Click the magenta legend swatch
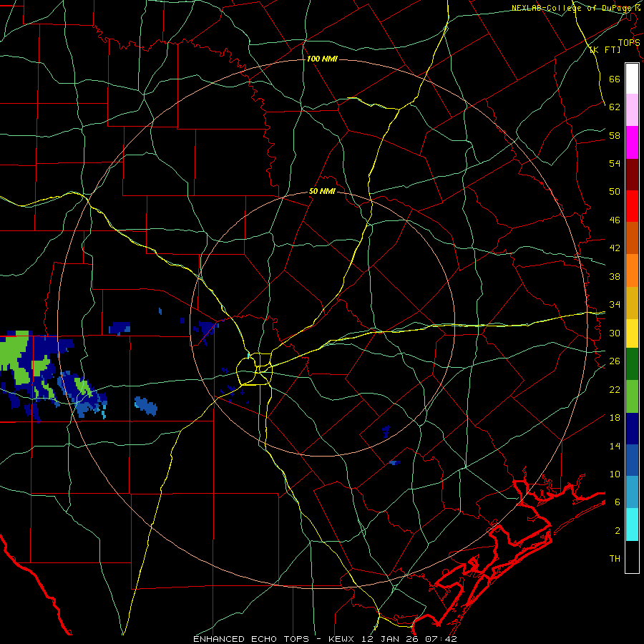This screenshot has width=644, height=644. (632, 142)
